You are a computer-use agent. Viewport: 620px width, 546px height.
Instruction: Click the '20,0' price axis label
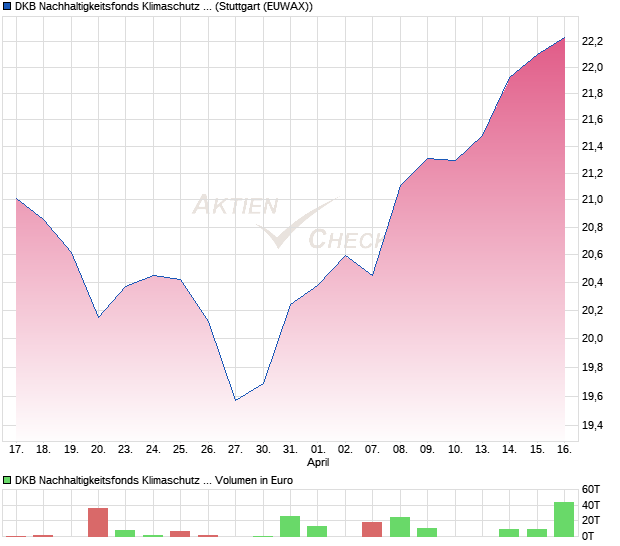(x=592, y=338)
